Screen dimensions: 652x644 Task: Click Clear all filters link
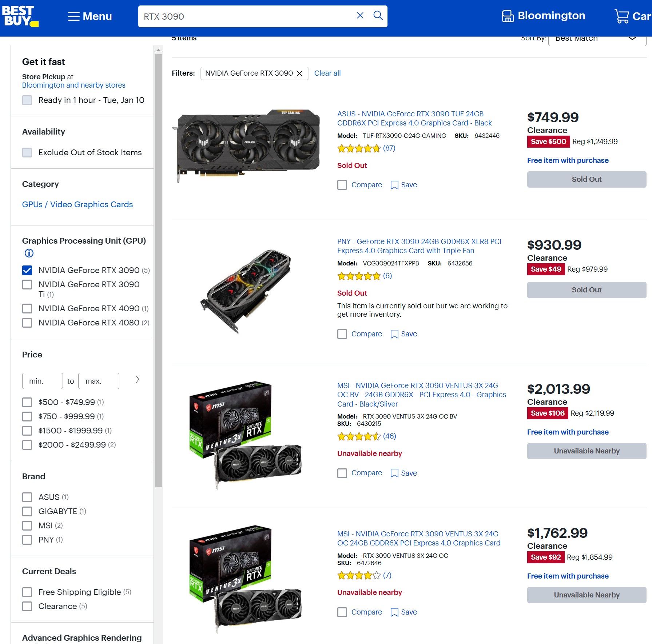(x=327, y=73)
